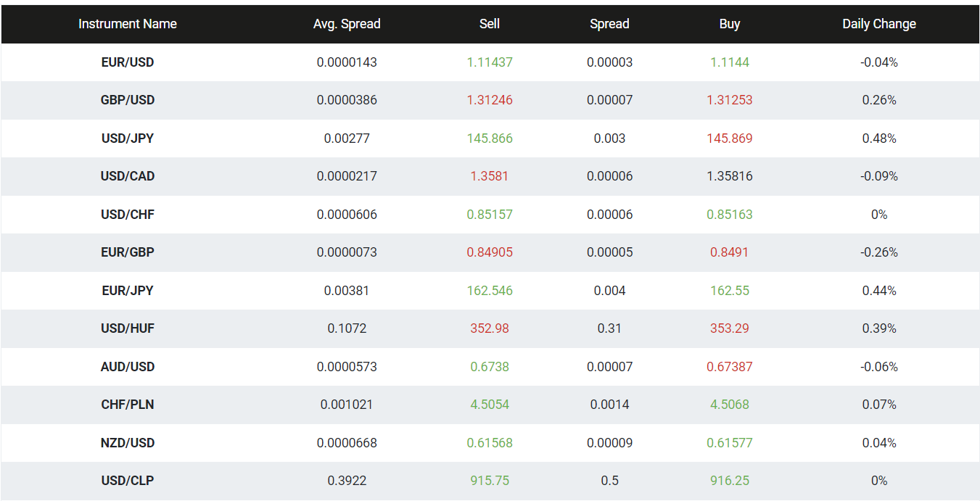The image size is (980, 501).
Task: Click the NZD/USD buy price 0.61577
Action: point(730,442)
